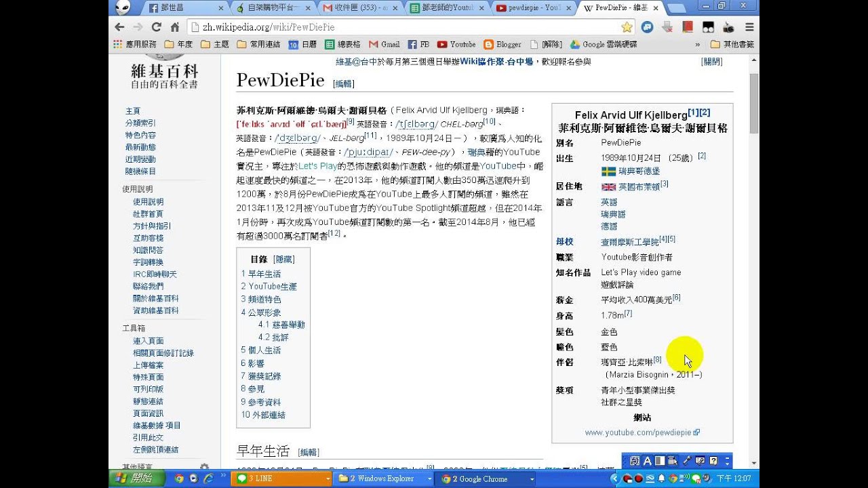Open the Let's Play link in intro
Screen dimensions: 868x488
coord(317,166)
